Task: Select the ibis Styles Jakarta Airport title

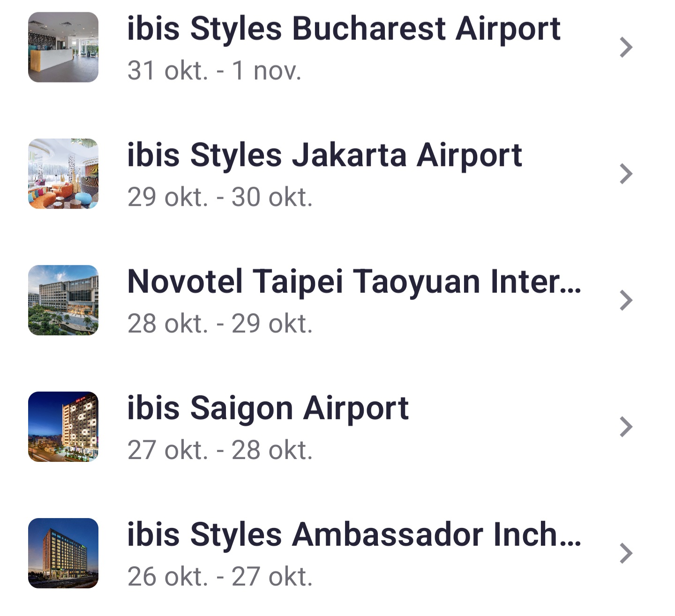Action: click(324, 156)
